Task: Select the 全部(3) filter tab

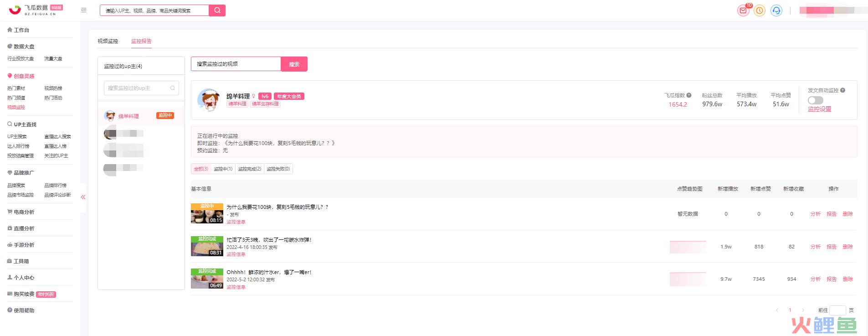Action: [x=201, y=169]
